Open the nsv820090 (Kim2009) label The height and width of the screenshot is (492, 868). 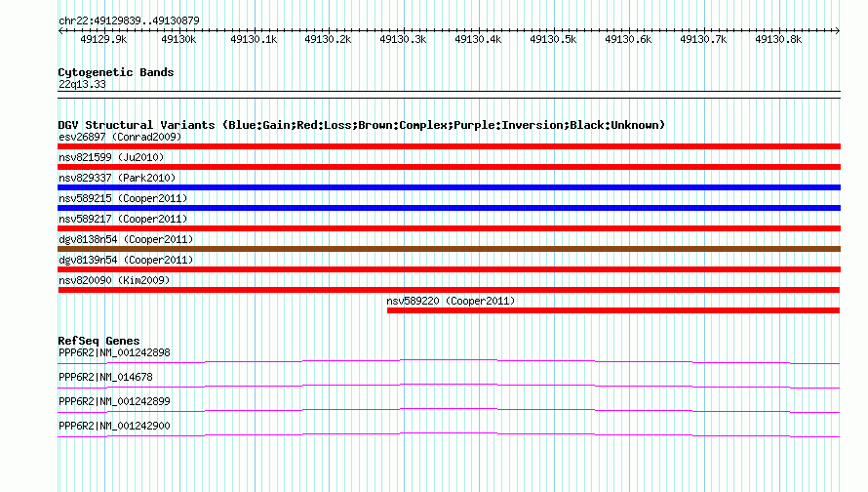click(114, 280)
